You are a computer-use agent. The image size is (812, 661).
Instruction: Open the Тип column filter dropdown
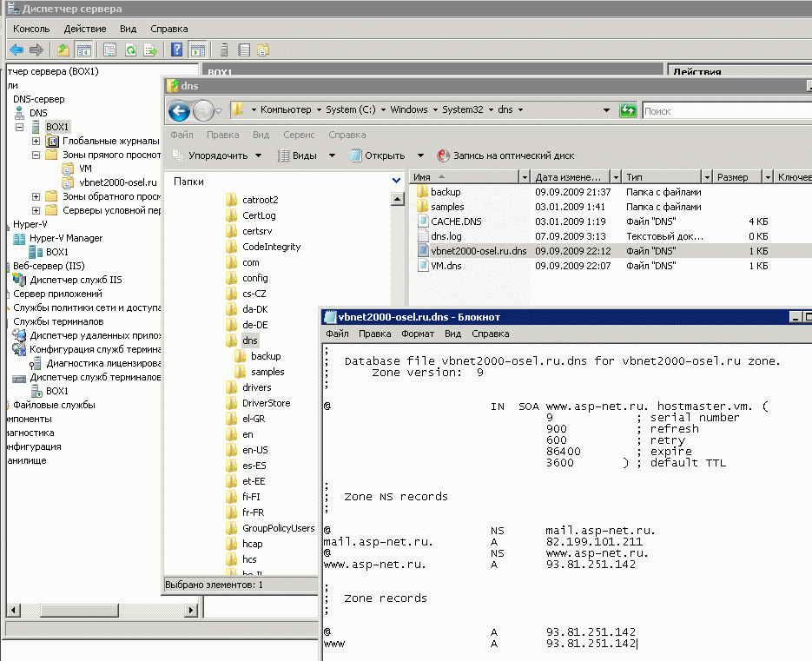point(707,177)
